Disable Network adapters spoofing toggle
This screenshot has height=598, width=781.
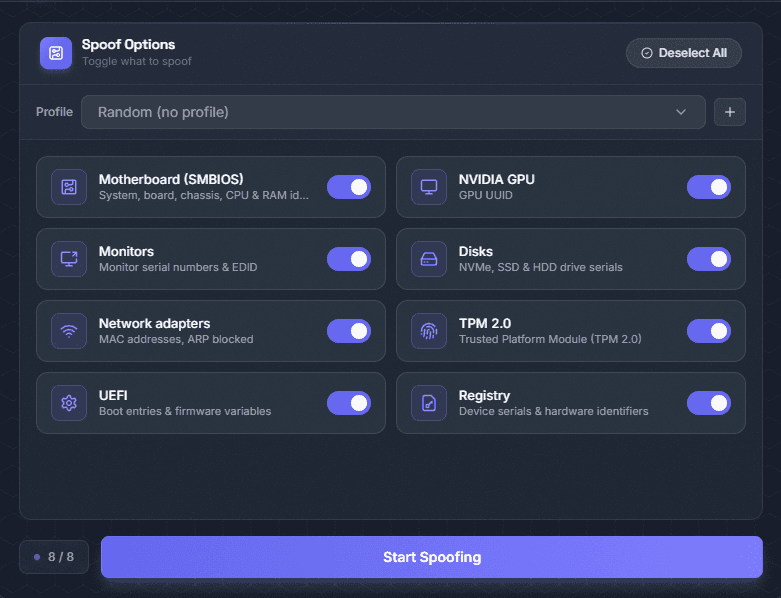(349, 331)
